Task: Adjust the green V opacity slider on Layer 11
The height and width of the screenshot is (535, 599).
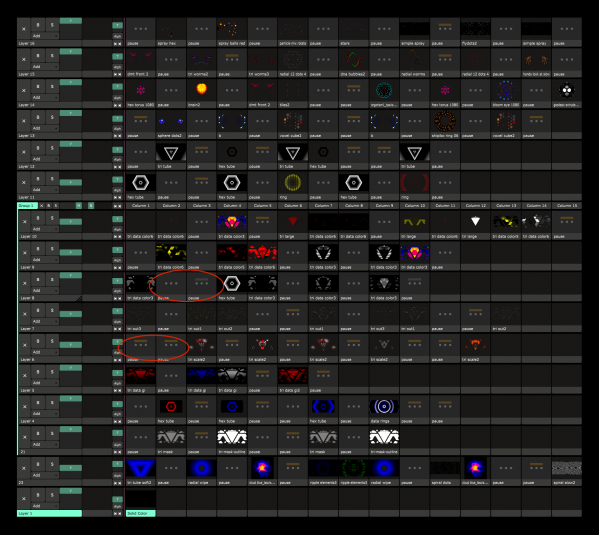Action: tap(71, 182)
